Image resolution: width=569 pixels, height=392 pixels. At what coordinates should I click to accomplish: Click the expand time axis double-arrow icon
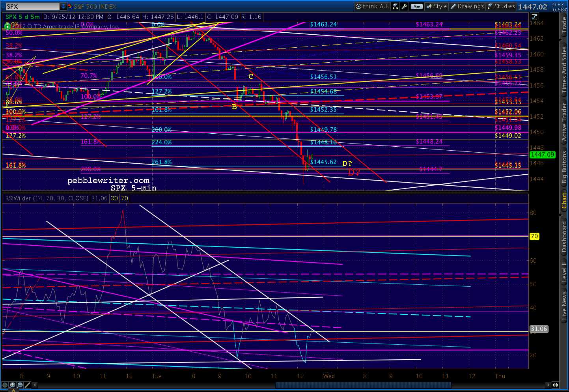click(555, 385)
